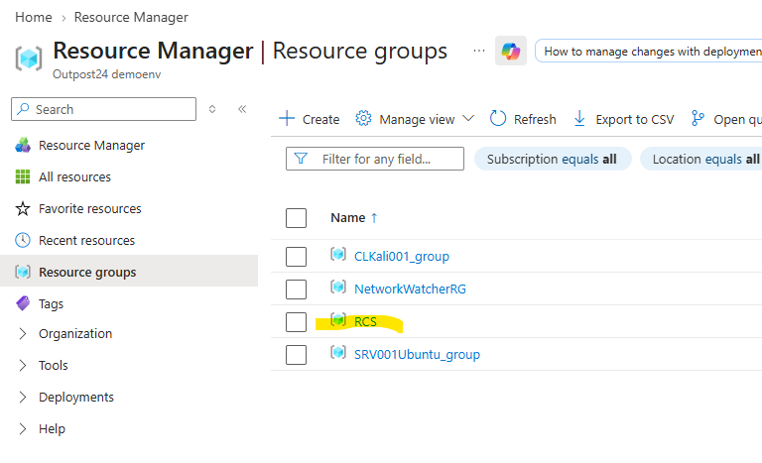Click the Export to CSV label
The height and width of the screenshot is (463, 762).
click(635, 120)
